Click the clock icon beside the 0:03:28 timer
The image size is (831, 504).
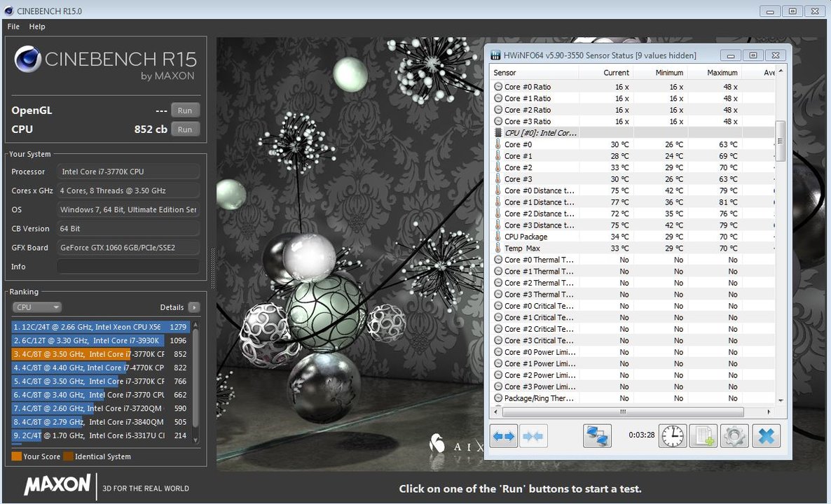673,436
